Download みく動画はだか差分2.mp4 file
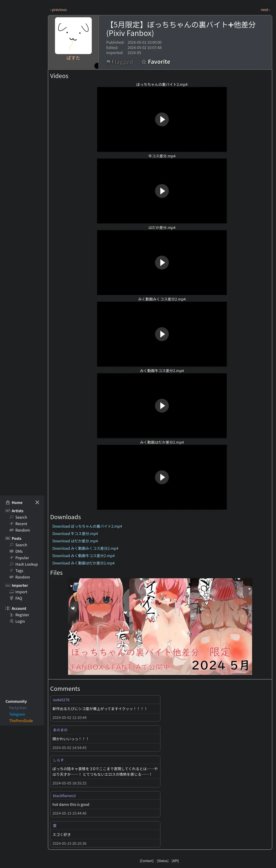 [x=83, y=563]
